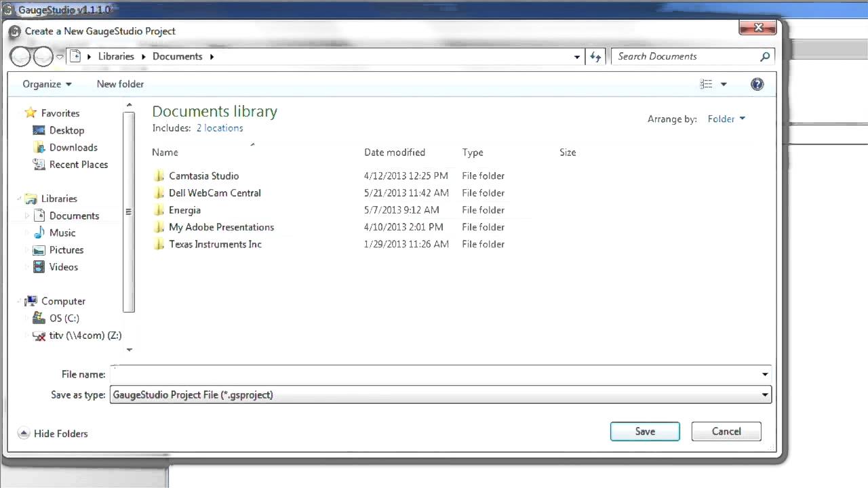
Task: Click the Downloads folder icon in Favorites
Action: (39, 147)
